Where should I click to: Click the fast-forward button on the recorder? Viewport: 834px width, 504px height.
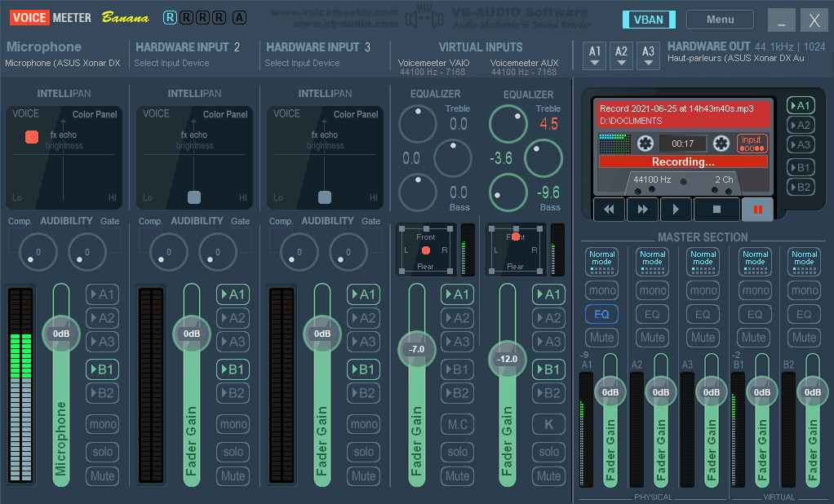point(642,210)
